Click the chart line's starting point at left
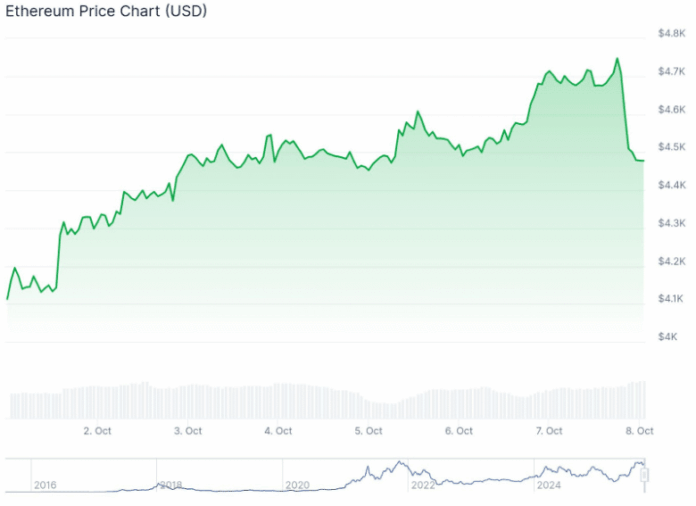Image resolution: width=696 pixels, height=506 pixels. (x=8, y=298)
